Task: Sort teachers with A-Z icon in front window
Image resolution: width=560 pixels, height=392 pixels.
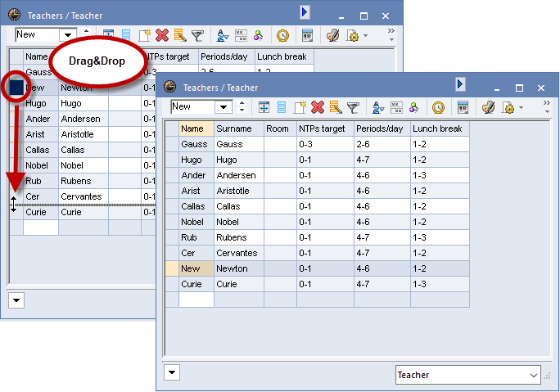Action: (x=378, y=107)
